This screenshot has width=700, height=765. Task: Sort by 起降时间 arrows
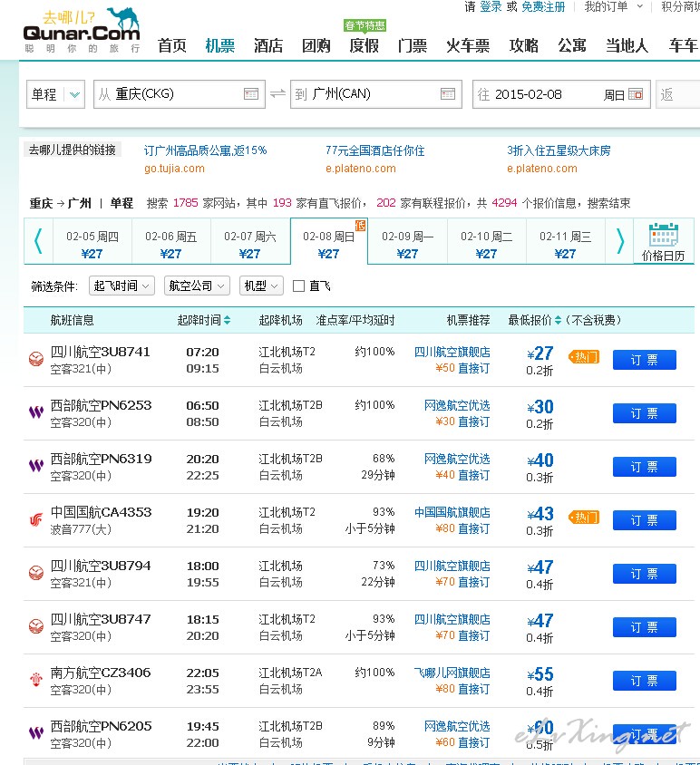coord(227,321)
